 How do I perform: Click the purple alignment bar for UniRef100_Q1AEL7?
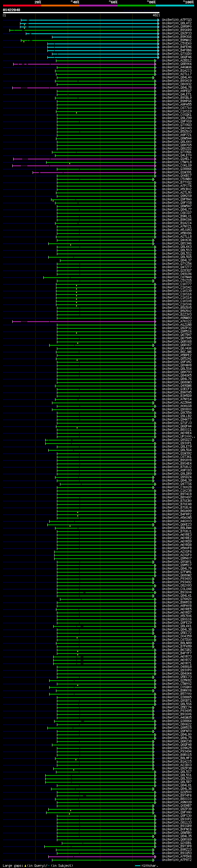pyautogui.click(x=85, y=159)
